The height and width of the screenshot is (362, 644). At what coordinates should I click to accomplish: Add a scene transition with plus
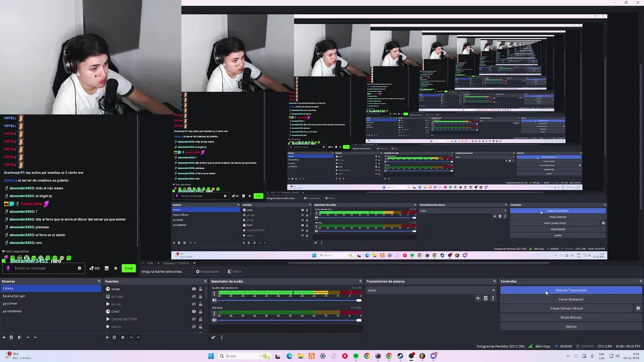click(x=478, y=298)
